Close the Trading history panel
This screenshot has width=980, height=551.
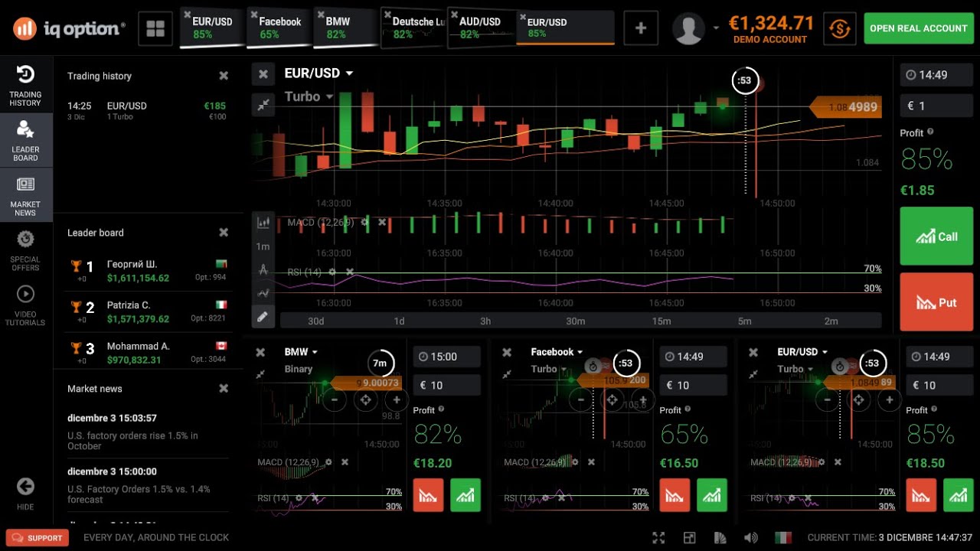coord(224,76)
